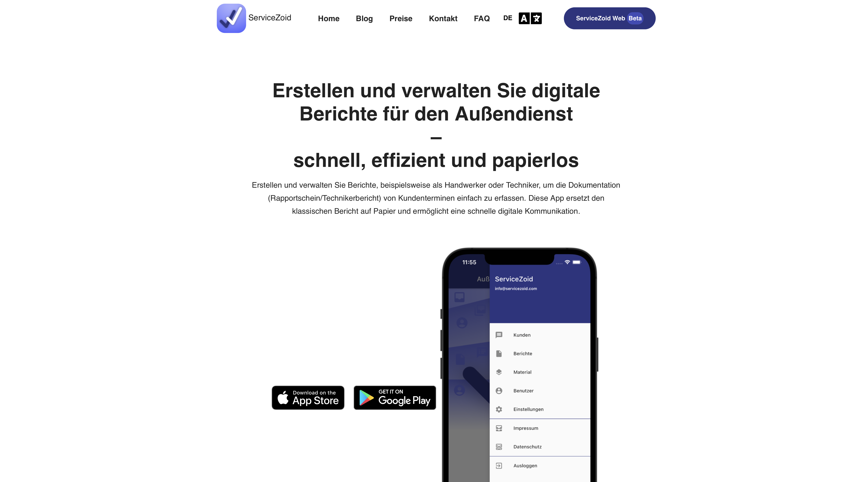This screenshot has height=482, width=868.
Task: Open the Blog navigation tab
Action: click(364, 18)
